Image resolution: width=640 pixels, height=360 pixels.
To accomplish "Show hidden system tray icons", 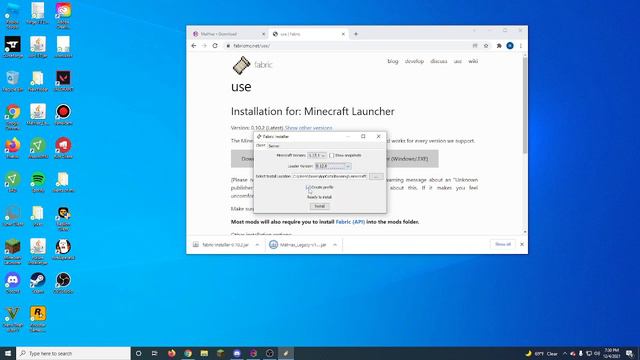I will tap(565, 353).
